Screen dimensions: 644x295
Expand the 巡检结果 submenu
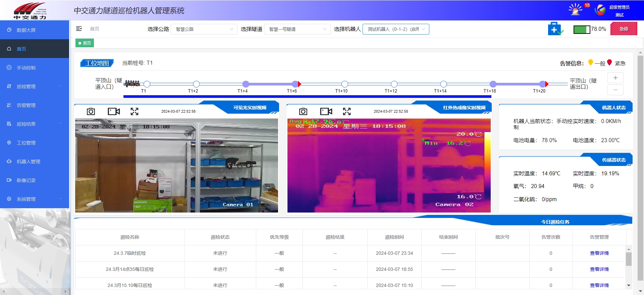[x=35, y=124]
